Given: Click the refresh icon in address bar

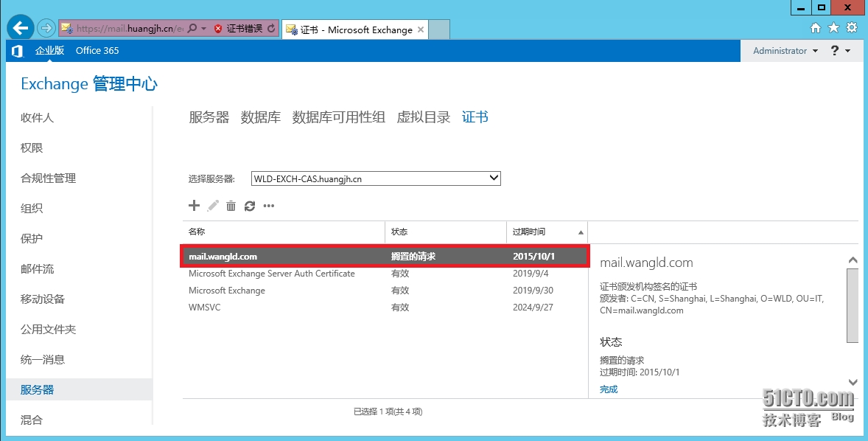Looking at the screenshot, I should [x=271, y=28].
